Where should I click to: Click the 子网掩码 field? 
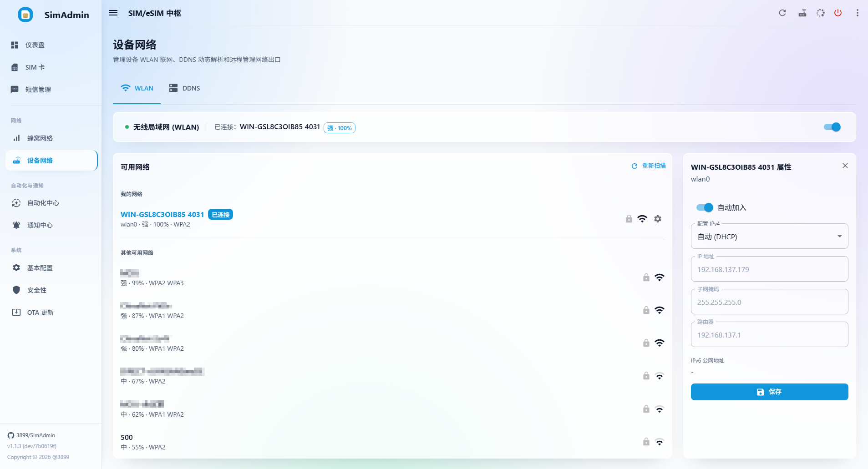coord(769,302)
